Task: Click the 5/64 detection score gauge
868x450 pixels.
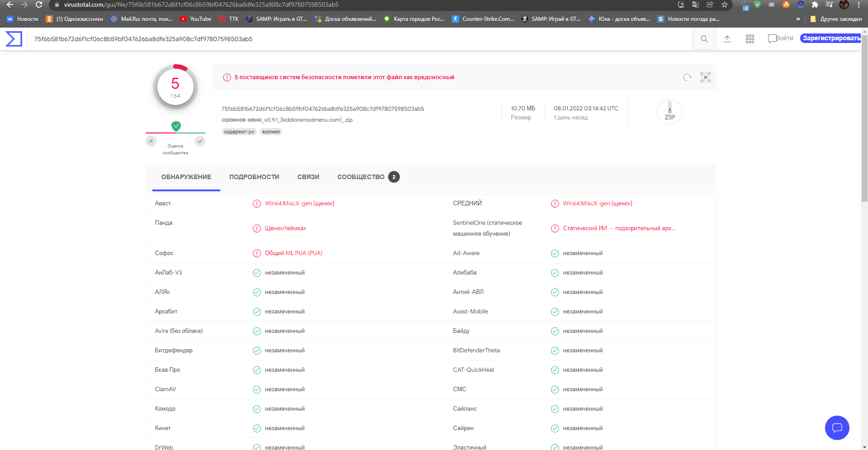Action: 175,87
